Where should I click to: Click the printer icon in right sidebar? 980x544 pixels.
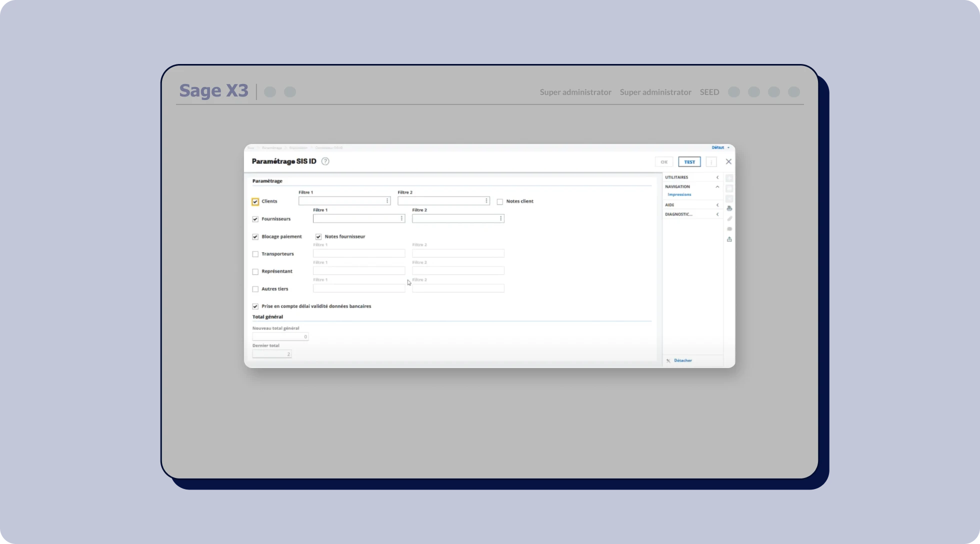(x=729, y=208)
